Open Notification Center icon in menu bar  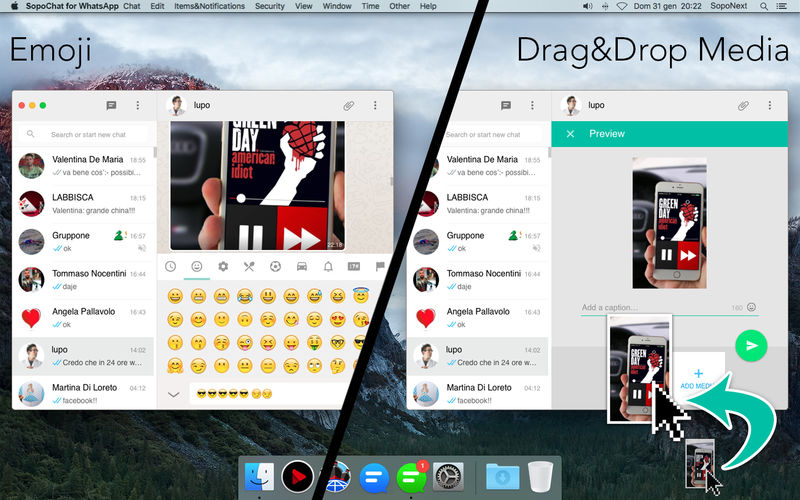point(781,6)
